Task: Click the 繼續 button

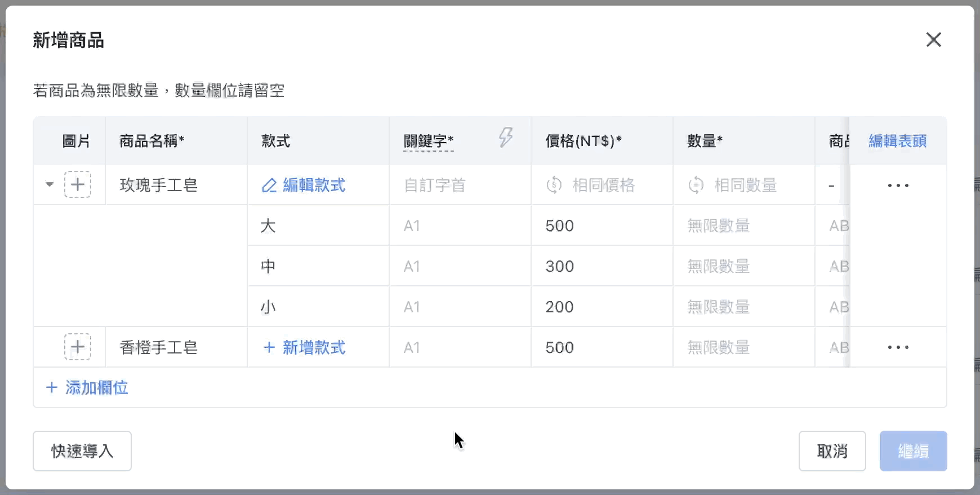Action: click(913, 451)
